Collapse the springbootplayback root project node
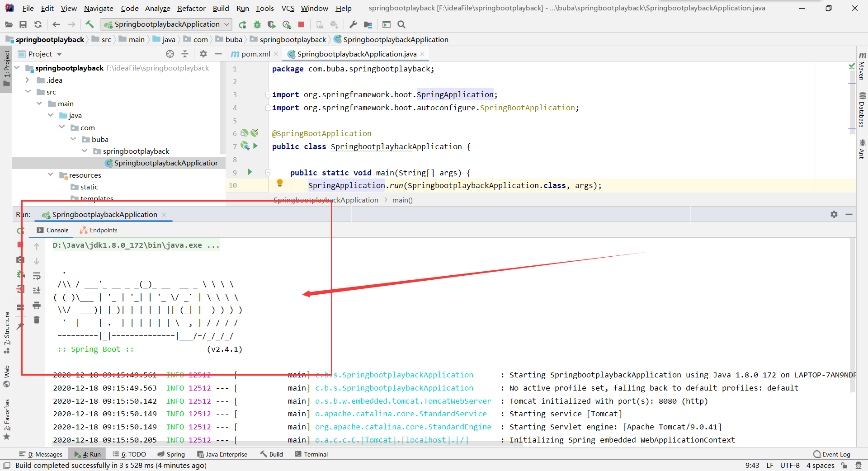This screenshot has width=868, height=471. [x=17, y=68]
